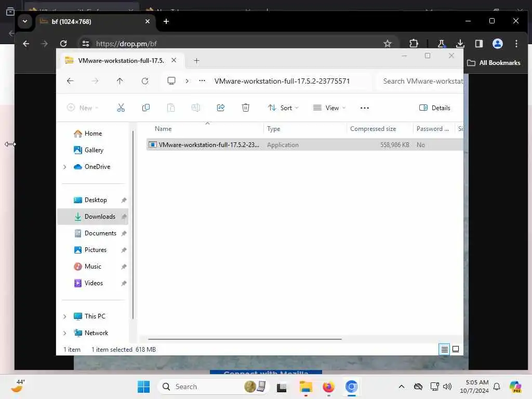Sort by Name column header
This screenshot has height=399, width=532.
coord(163,129)
